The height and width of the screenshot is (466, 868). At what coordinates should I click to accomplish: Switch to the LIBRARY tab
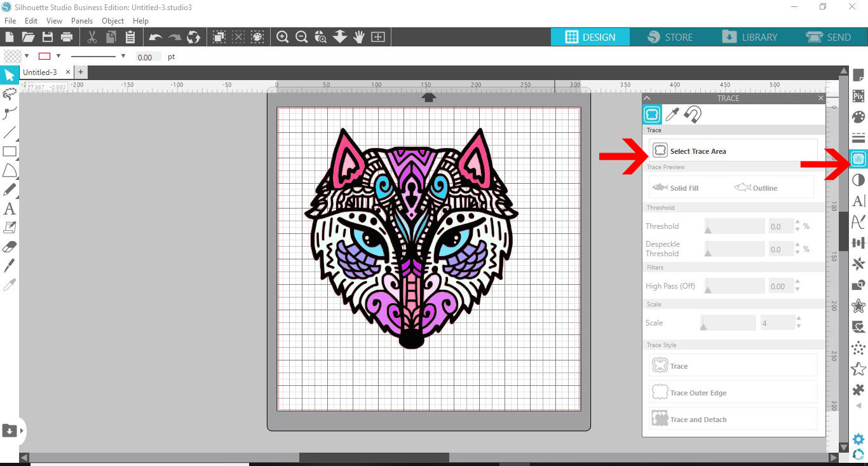[750, 37]
